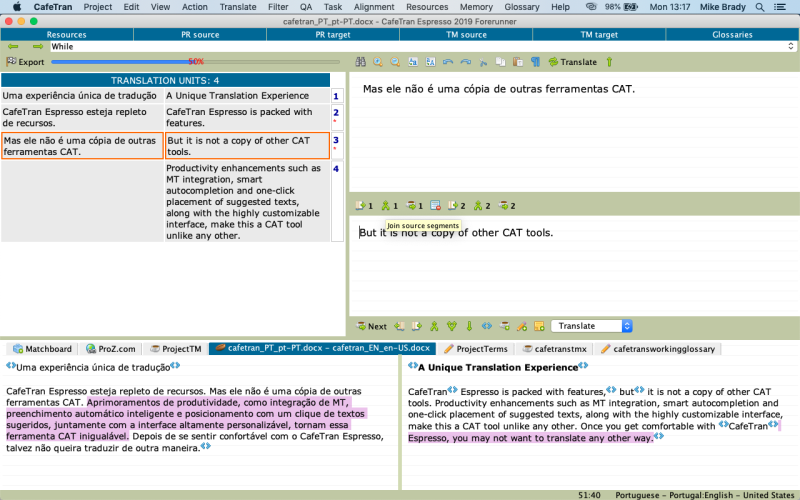Click the pencil add term icon

tap(521, 326)
